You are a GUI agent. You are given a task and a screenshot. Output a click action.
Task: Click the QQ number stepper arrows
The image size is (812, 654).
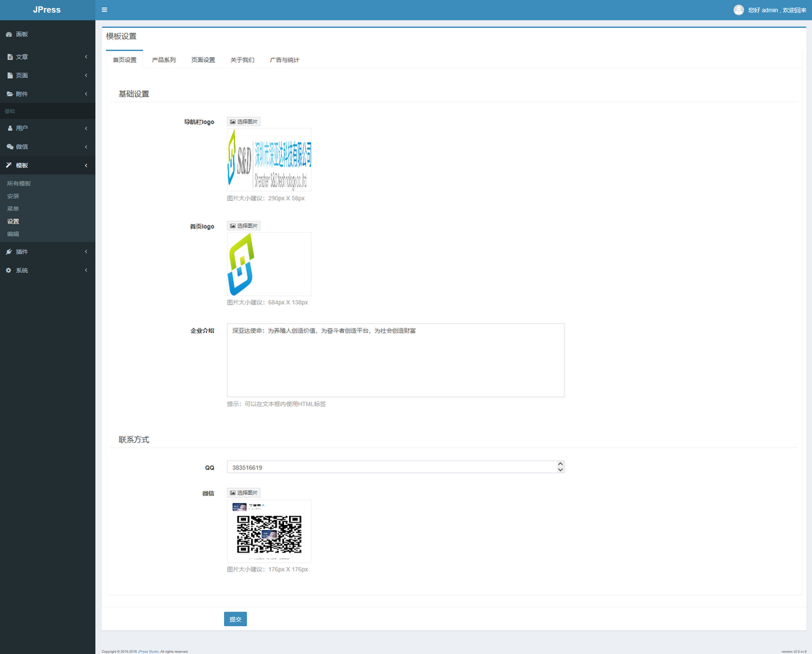point(560,467)
